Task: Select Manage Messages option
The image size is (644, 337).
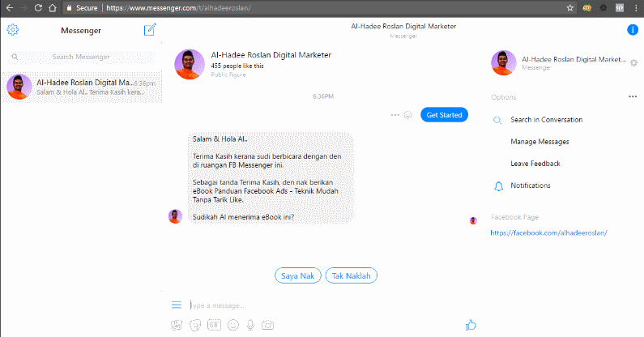Action: [x=540, y=142]
